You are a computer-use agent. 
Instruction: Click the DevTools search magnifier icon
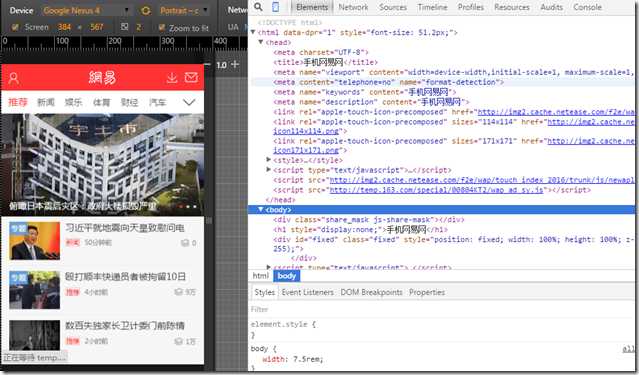click(x=258, y=7)
